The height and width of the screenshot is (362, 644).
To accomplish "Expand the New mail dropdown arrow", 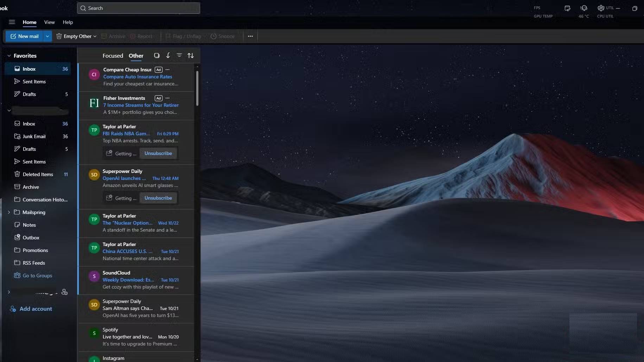I will (47, 36).
